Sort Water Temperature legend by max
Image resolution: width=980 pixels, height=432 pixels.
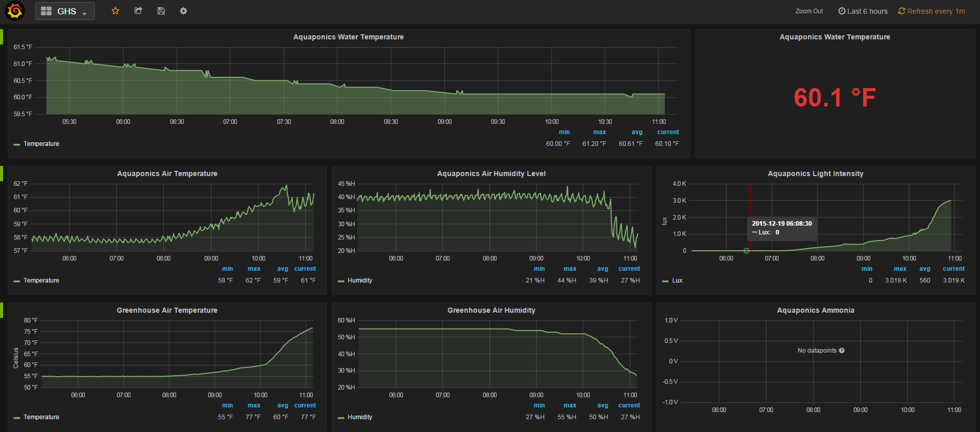600,132
